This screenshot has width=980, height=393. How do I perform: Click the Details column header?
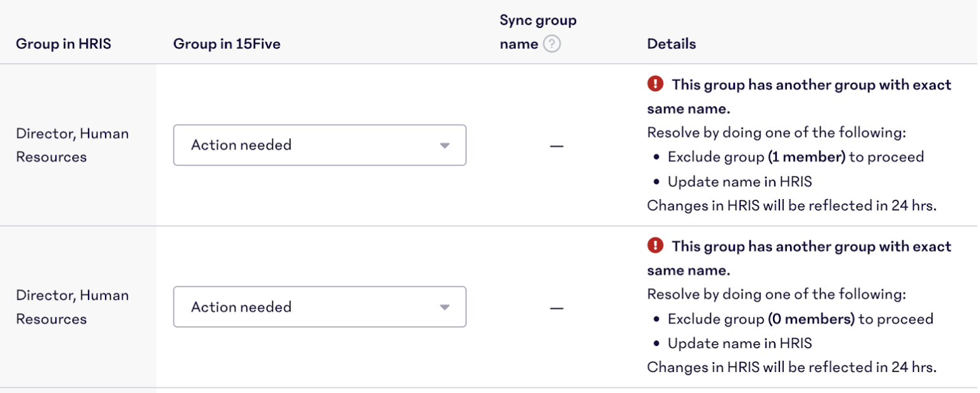pyautogui.click(x=672, y=44)
